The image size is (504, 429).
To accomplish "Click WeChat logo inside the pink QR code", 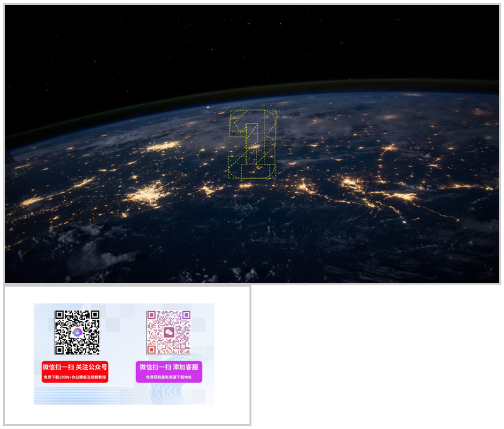I will pyautogui.click(x=169, y=332).
